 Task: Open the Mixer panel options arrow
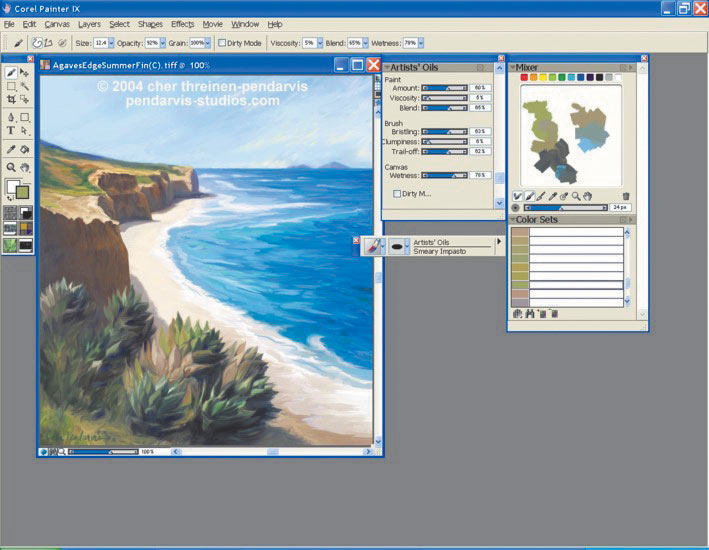(x=631, y=67)
